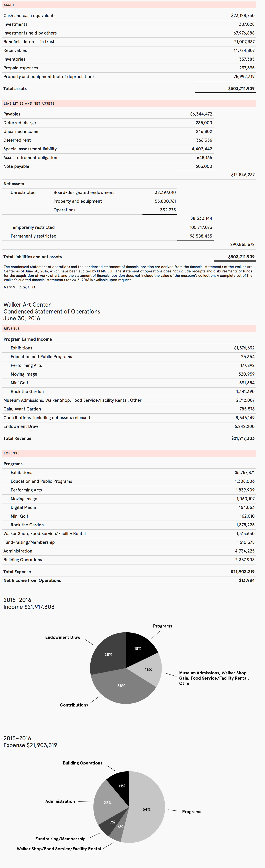Viewport: 265px width, 868px height.
Task: Select the REVENUE section header bar
Action: 129,329
